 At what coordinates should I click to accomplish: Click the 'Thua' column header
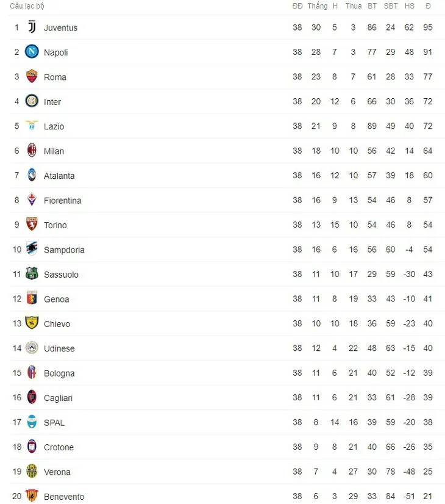pyautogui.click(x=354, y=6)
